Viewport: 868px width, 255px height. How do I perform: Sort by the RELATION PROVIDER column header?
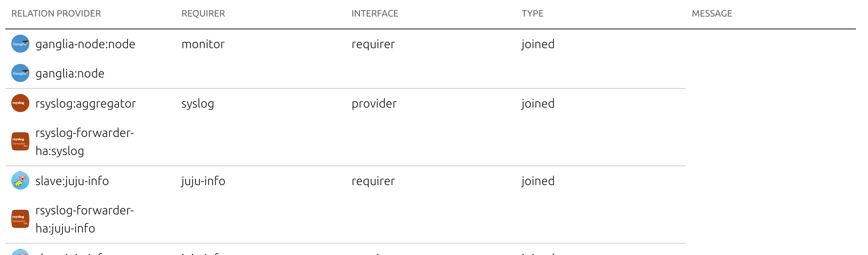56,14
